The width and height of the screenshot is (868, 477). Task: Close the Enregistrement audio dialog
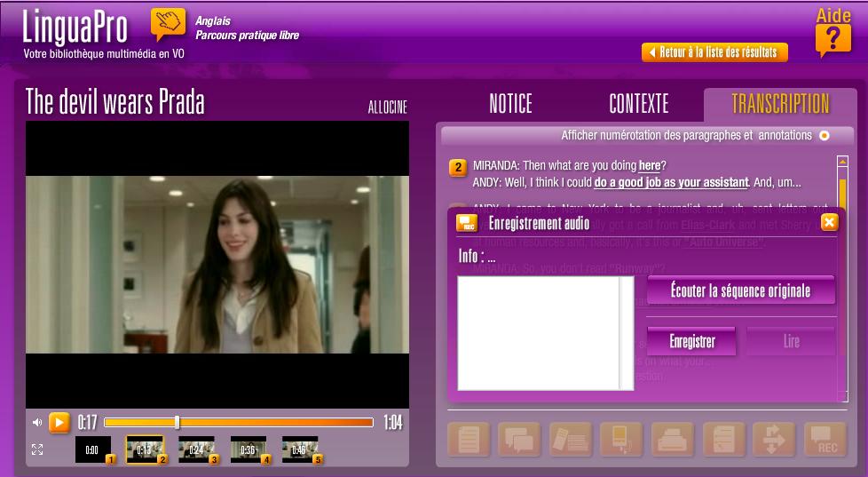[829, 223]
